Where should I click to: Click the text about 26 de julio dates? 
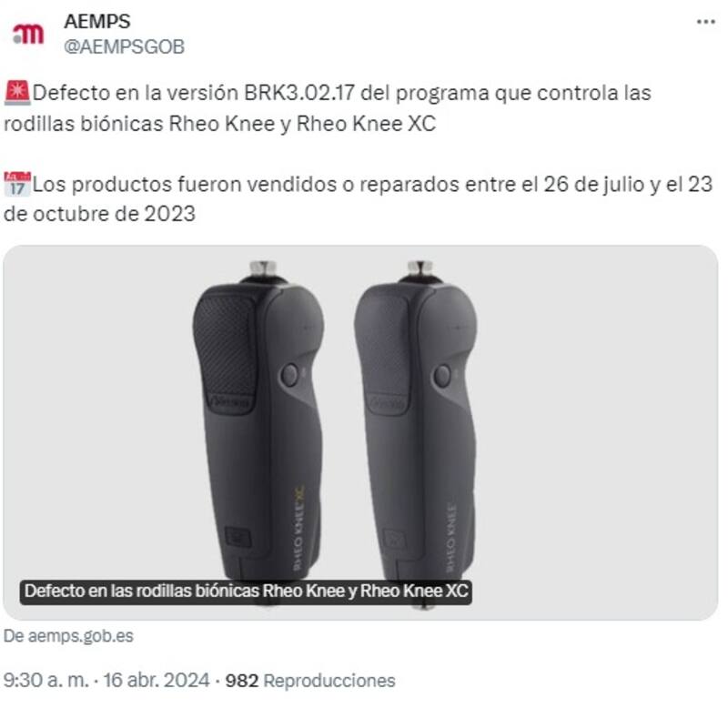pos(358,199)
